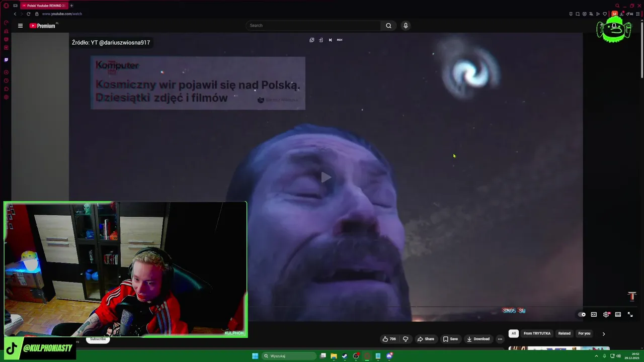Show hidden system tray icons
The width and height of the screenshot is (644, 362).
596,356
